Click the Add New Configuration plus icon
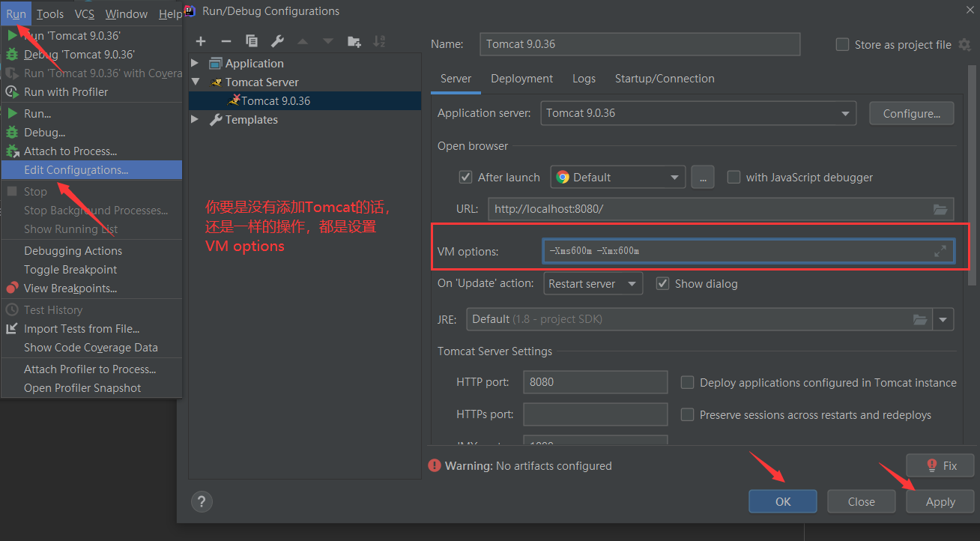 (x=201, y=41)
